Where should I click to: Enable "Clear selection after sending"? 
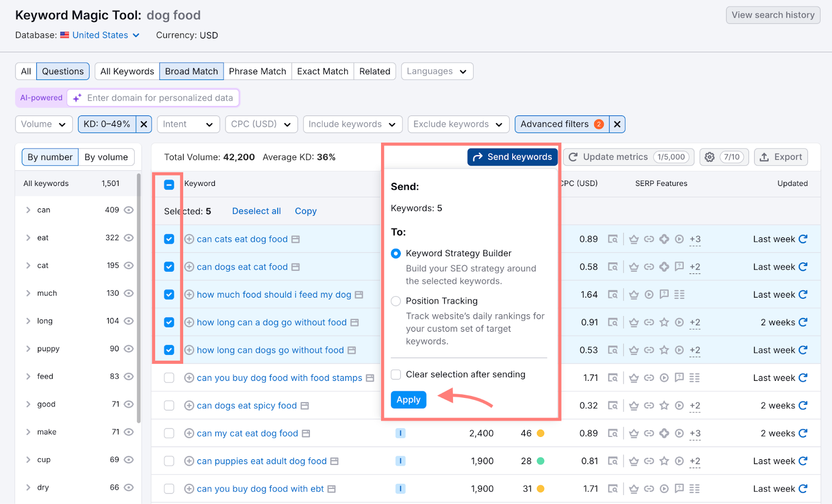click(x=396, y=374)
